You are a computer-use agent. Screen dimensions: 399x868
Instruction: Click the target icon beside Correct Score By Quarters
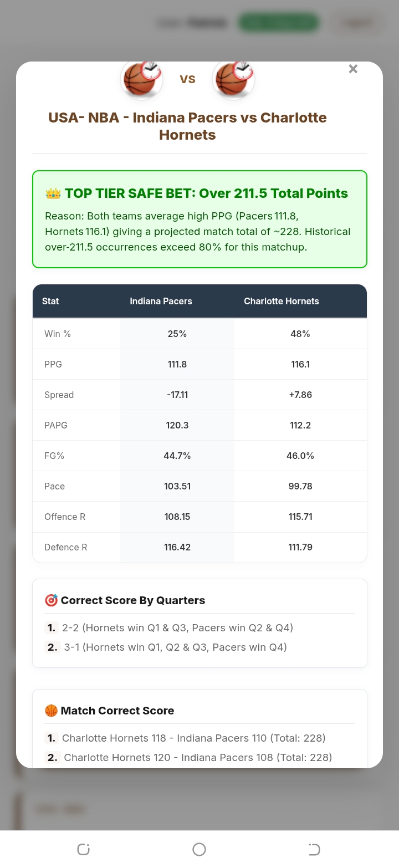51,600
